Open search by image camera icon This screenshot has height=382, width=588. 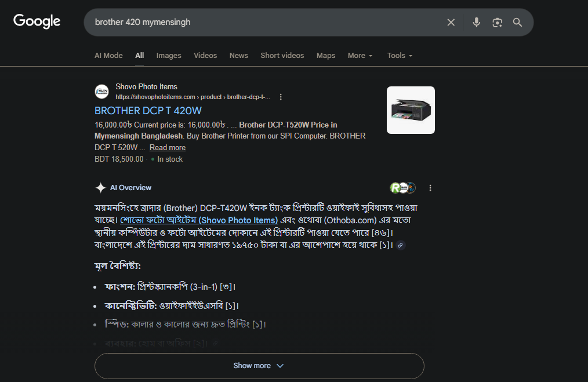click(497, 22)
